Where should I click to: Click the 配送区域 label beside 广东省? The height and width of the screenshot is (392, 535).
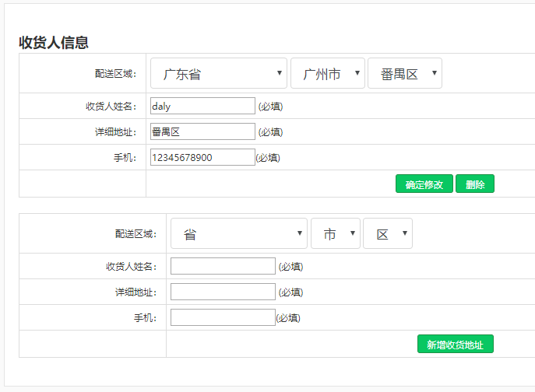coord(114,74)
